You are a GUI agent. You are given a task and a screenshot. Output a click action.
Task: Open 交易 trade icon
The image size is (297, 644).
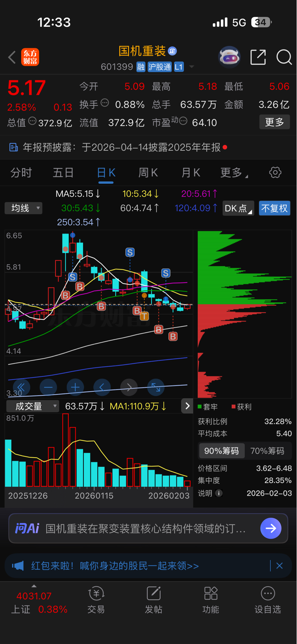(96, 600)
